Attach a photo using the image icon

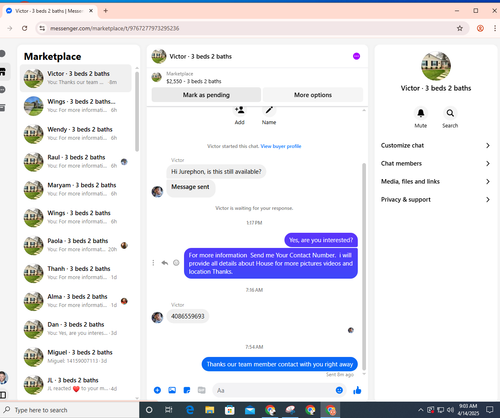(172, 390)
